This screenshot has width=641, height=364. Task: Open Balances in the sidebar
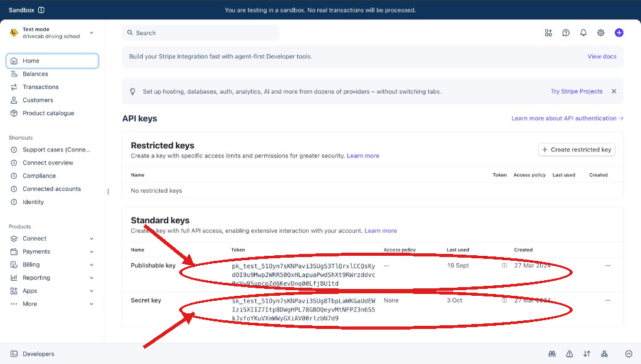35,74
